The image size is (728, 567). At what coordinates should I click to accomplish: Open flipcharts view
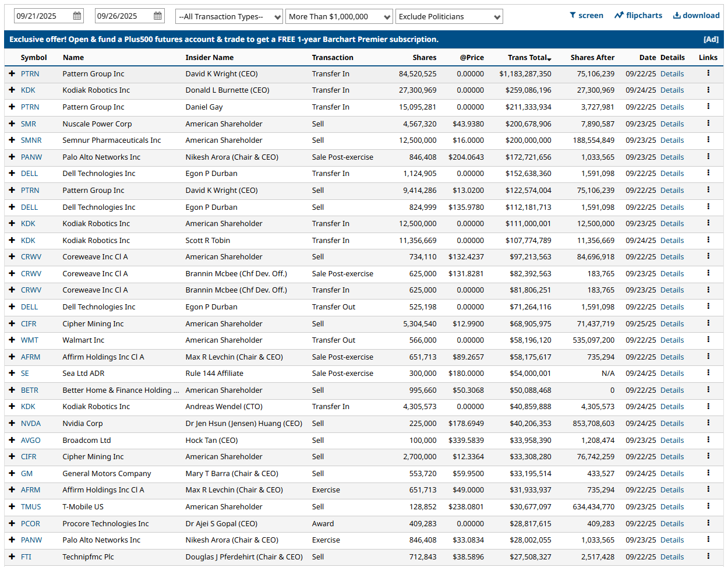[638, 16]
